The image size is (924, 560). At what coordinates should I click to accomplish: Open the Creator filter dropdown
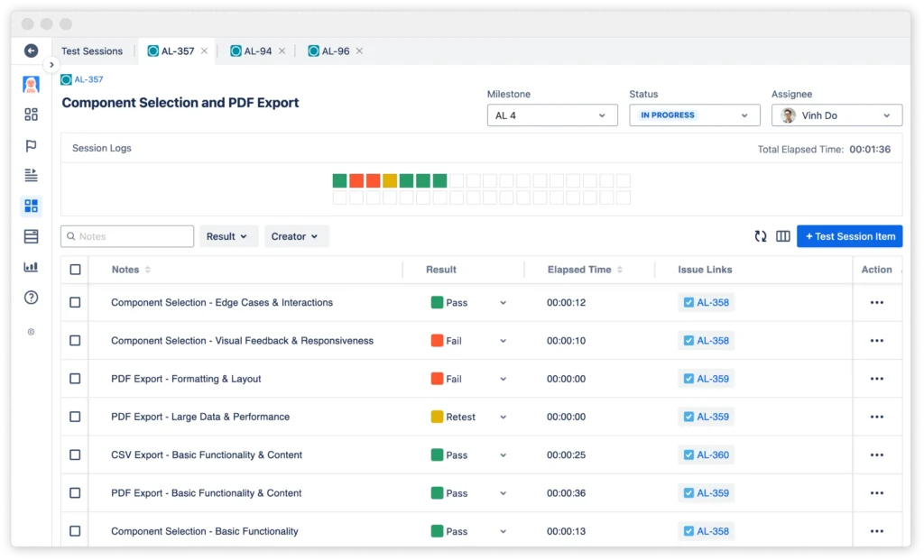pyautogui.click(x=296, y=236)
